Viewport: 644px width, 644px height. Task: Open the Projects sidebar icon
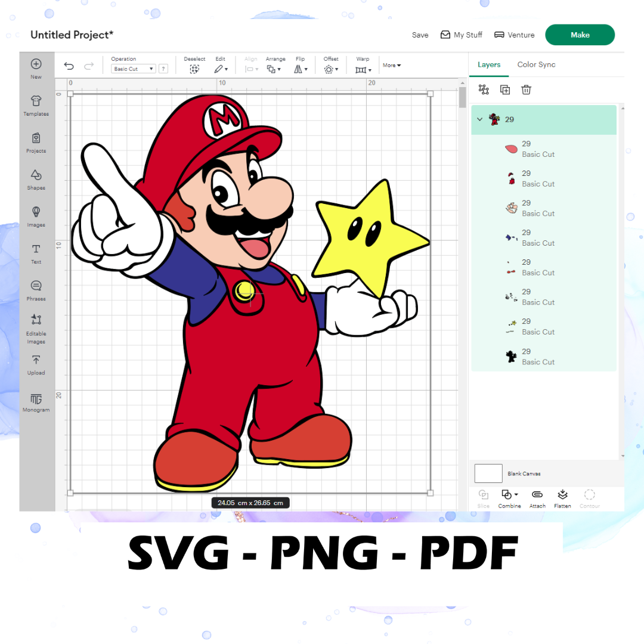coord(36,138)
